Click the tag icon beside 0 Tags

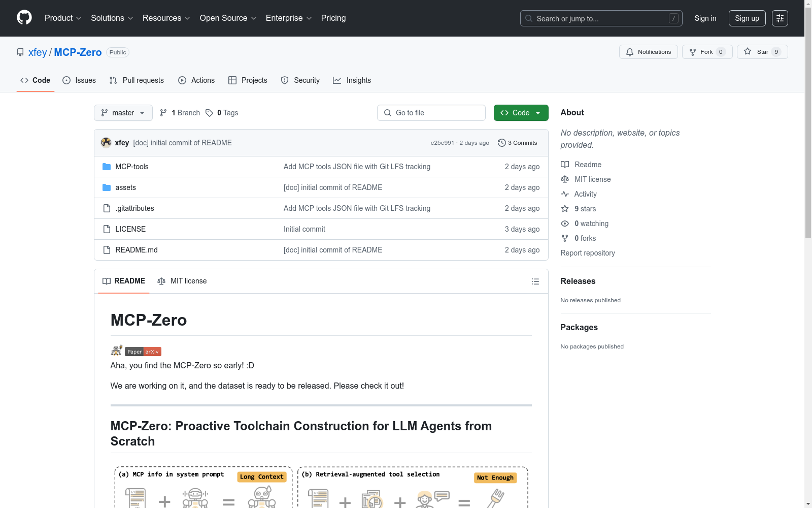(x=210, y=113)
